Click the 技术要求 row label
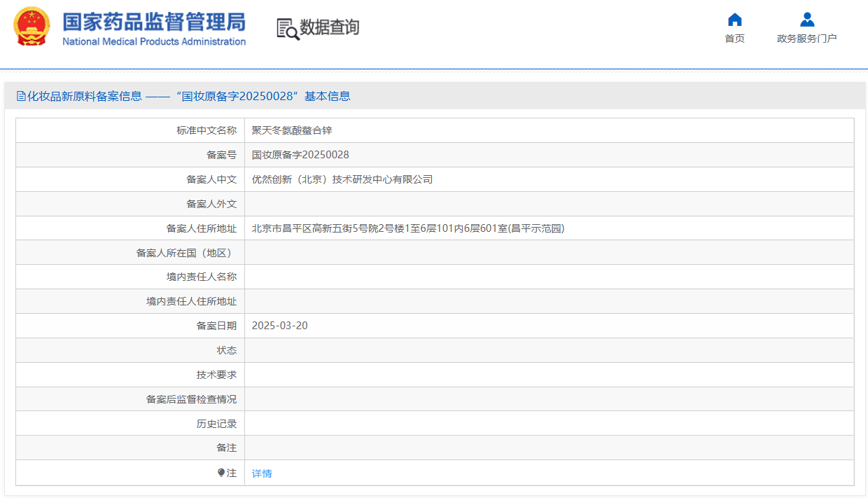868x498 pixels. [216, 375]
